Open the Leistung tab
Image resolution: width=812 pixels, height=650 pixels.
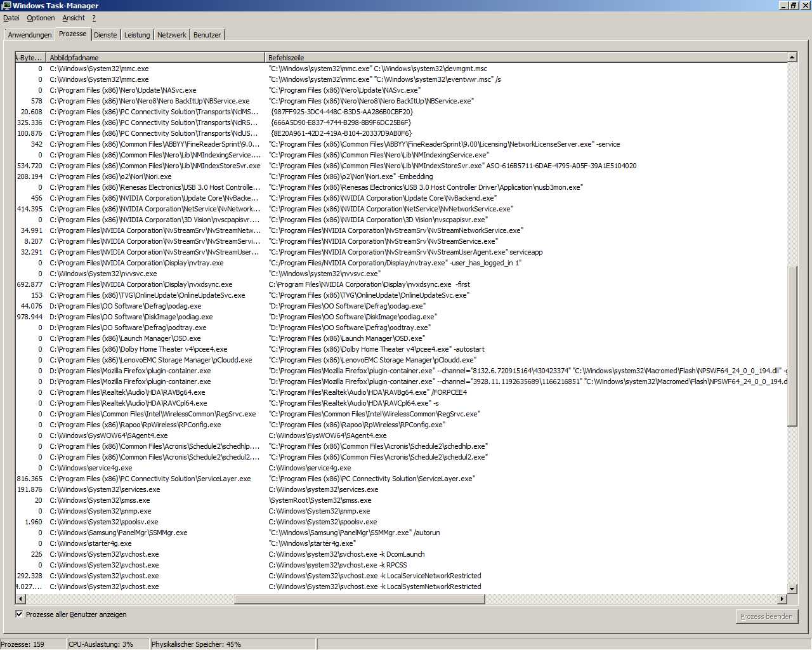(x=137, y=35)
